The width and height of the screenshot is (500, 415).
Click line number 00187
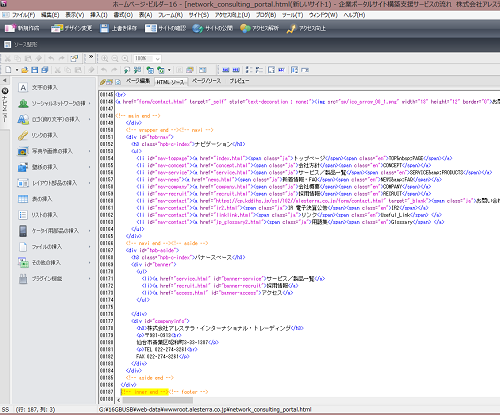[107, 392]
